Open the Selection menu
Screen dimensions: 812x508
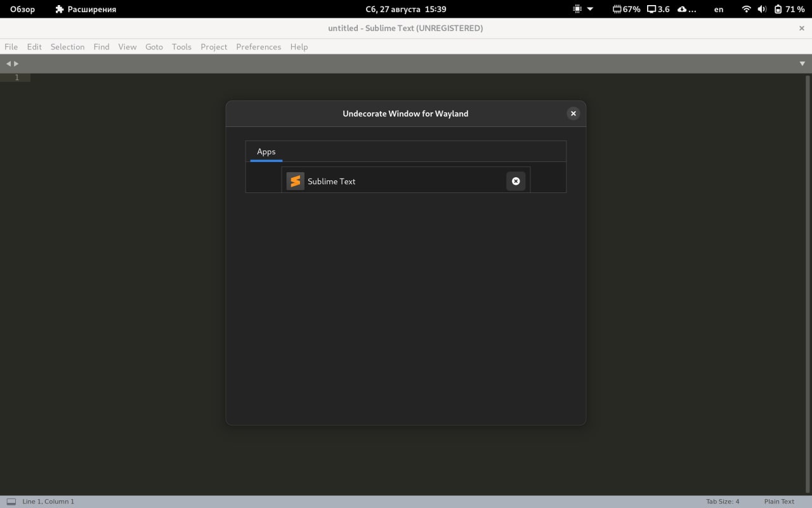tap(67, 47)
